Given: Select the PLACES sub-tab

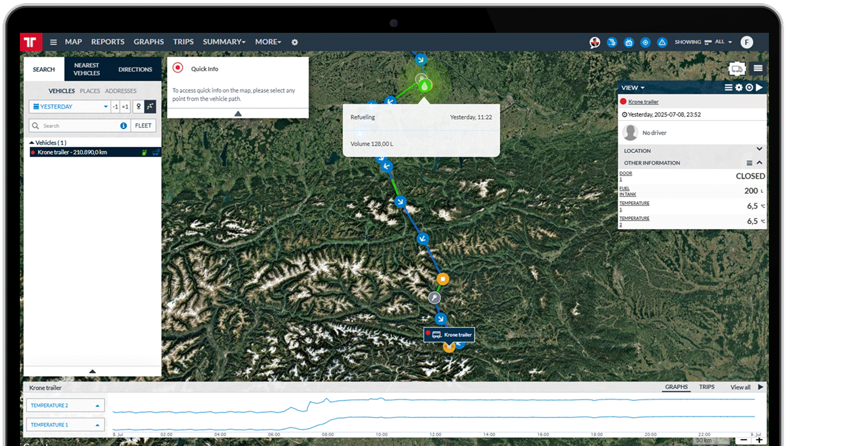Looking at the screenshot, I should (90, 91).
